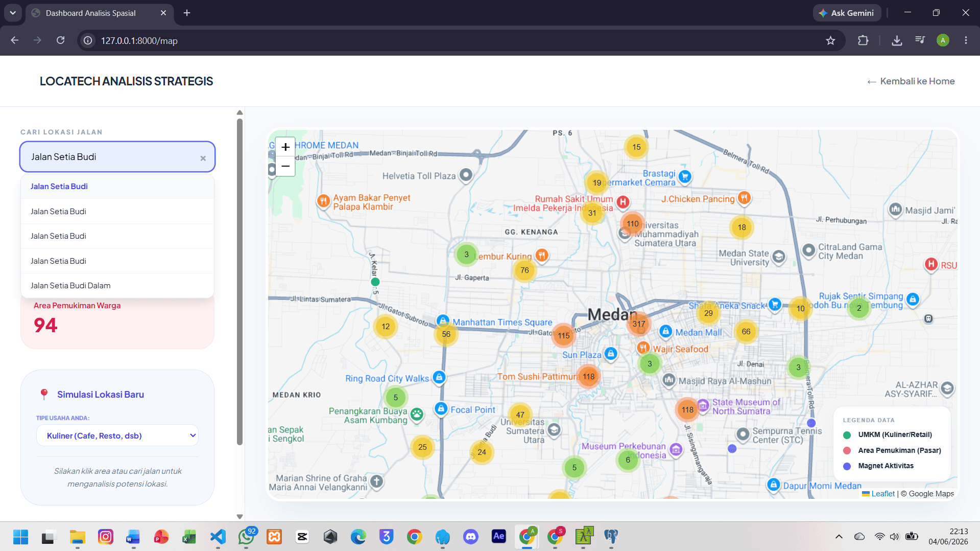Click the 31 yellow cluster marker
The width and height of the screenshot is (980, 551).
tap(592, 213)
